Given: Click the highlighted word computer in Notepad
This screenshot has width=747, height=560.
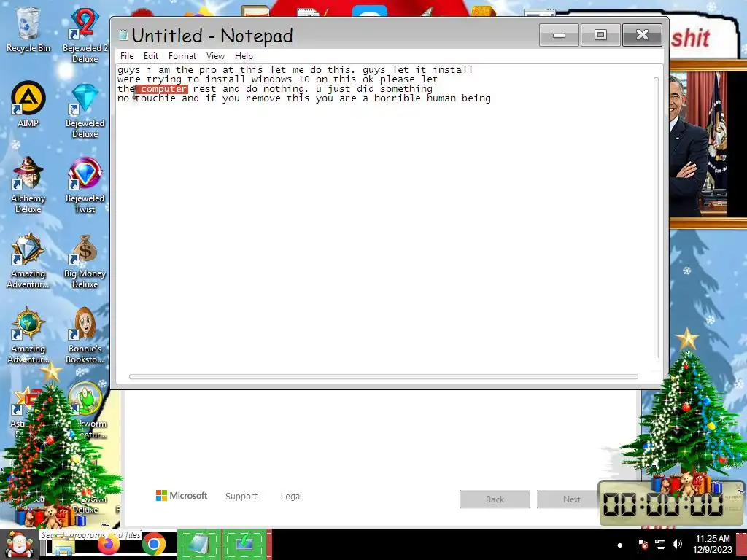Looking at the screenshot, I should click(162, 89).
